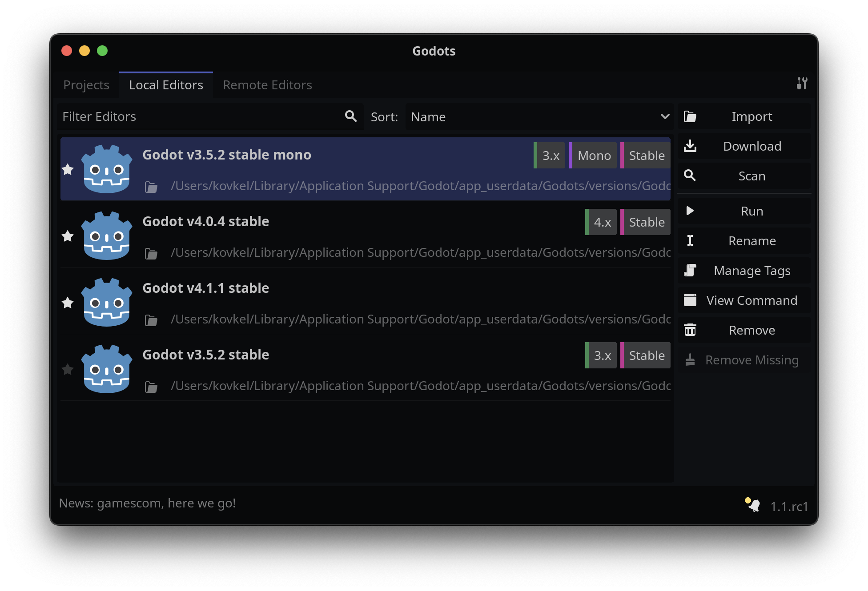Viewport: 868px width, 591px height.
Task: Click the Mono tag on first editor
Action: 594,156
